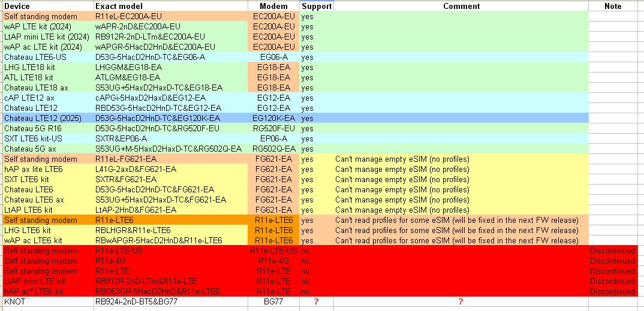This screenshot has height=311, width=644.
Task: Select cAPGi-5HaxD2HaxD&EG12-EA cell
Action: click(x=170, y=98)
